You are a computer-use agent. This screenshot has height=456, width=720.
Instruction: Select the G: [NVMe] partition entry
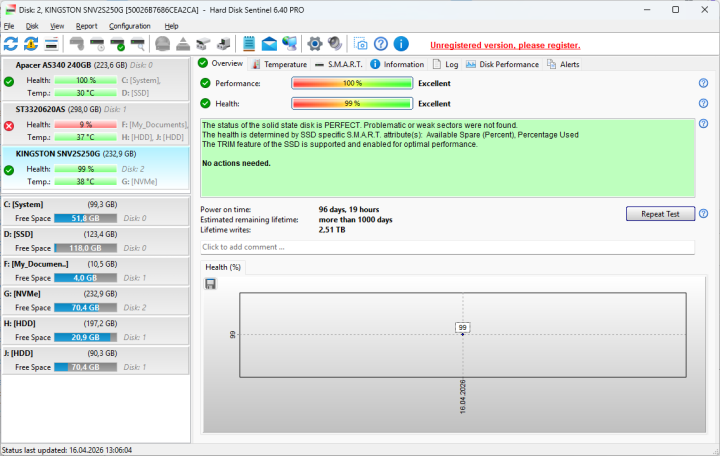[x=96, y=300]
